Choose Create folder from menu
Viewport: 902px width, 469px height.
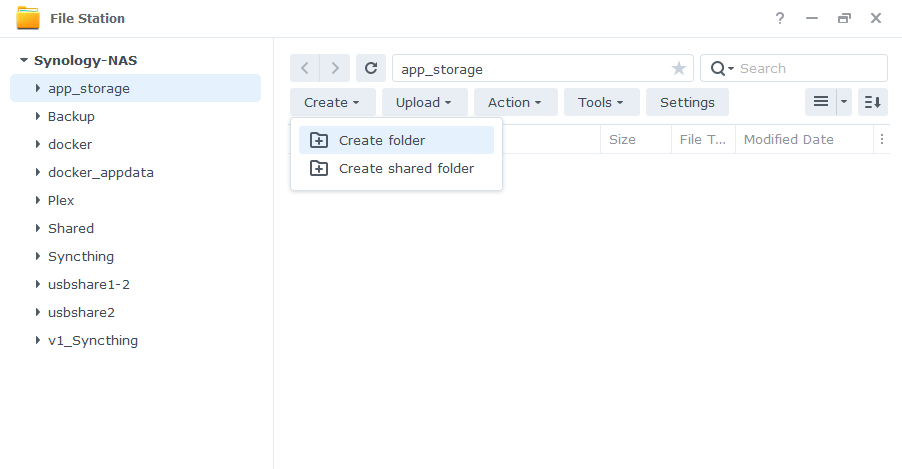tap(382, 140)
